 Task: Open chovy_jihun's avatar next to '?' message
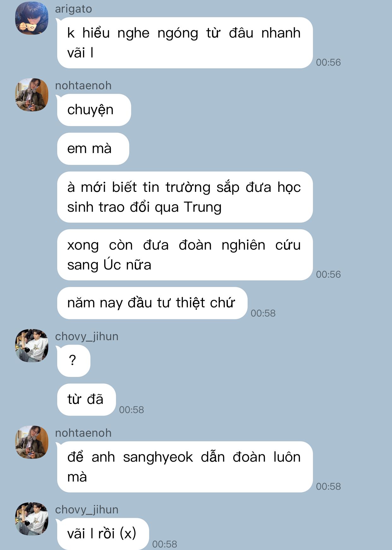point(32,346)
